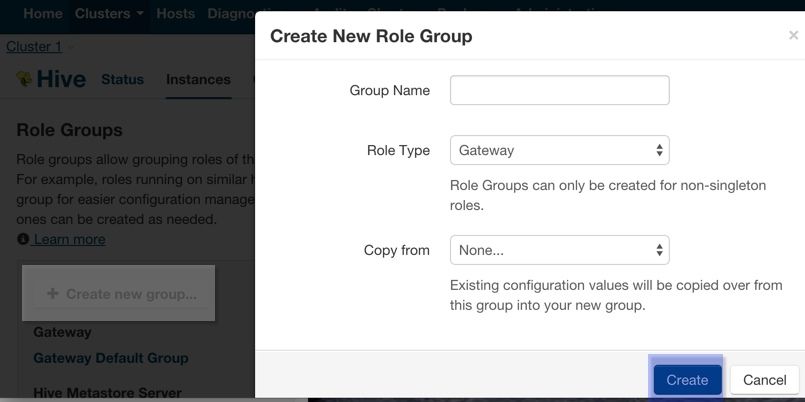Select Gateway Default Group
Image resolution: width=805 pixels, height=402 pixels.
110,358
